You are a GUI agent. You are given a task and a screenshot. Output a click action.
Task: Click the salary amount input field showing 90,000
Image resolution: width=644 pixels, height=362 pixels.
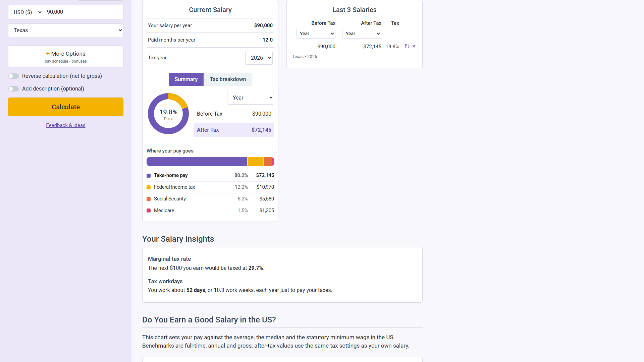(x=83, y=12)
